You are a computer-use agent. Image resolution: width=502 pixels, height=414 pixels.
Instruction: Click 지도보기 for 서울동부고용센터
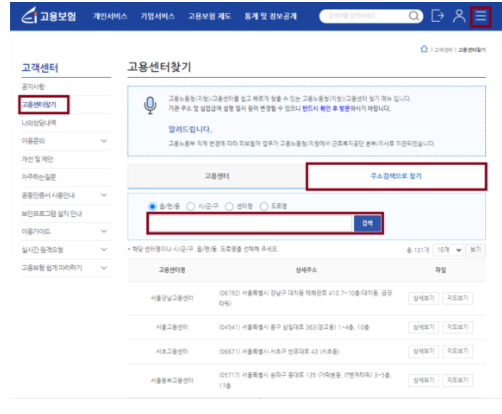[458, 380]
